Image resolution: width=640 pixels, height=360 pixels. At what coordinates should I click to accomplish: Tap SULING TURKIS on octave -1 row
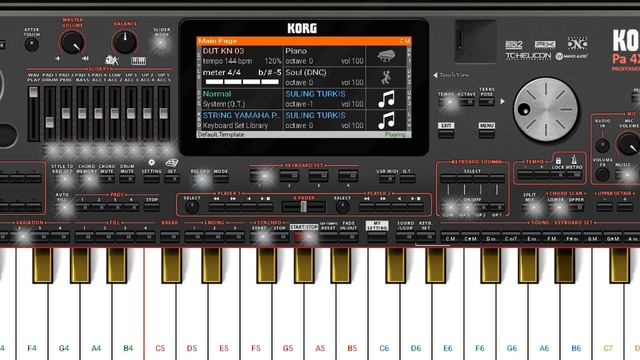(x=315, y=94)
